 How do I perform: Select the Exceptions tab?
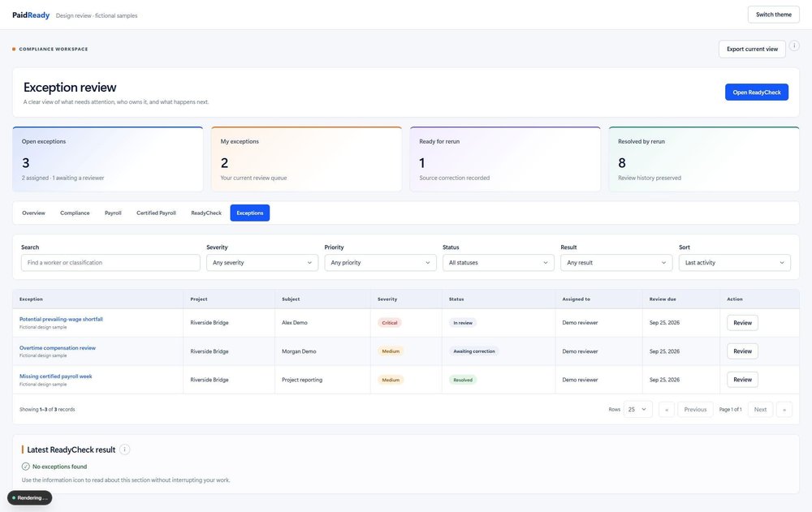(x=249, y=213)
